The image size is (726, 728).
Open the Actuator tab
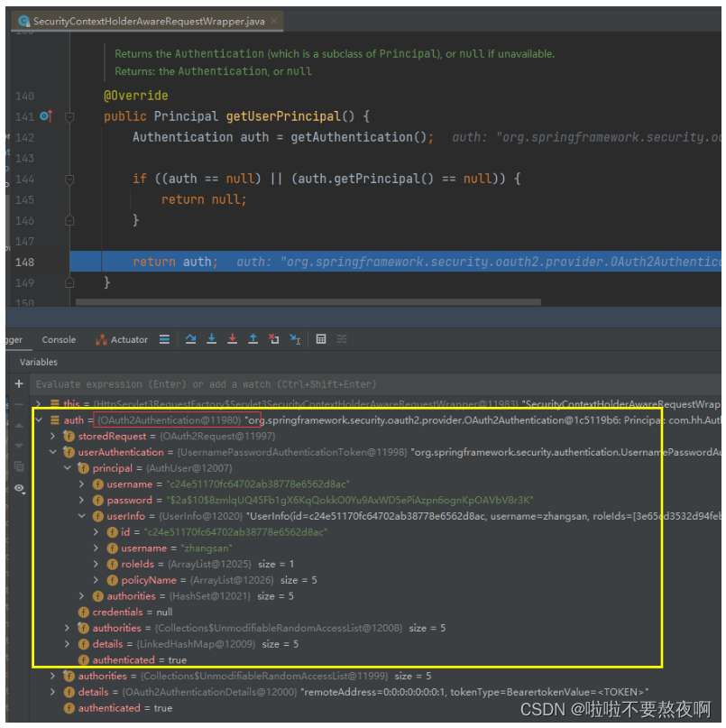pos(122,339)
